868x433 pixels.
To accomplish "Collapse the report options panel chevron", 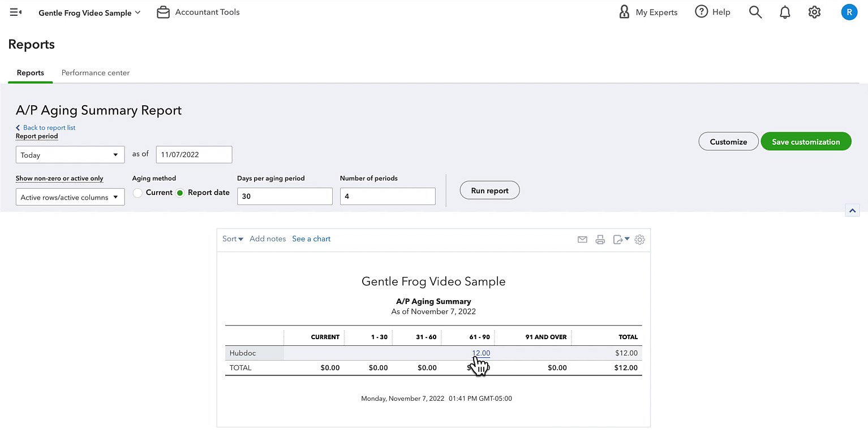I will [852, 210].
